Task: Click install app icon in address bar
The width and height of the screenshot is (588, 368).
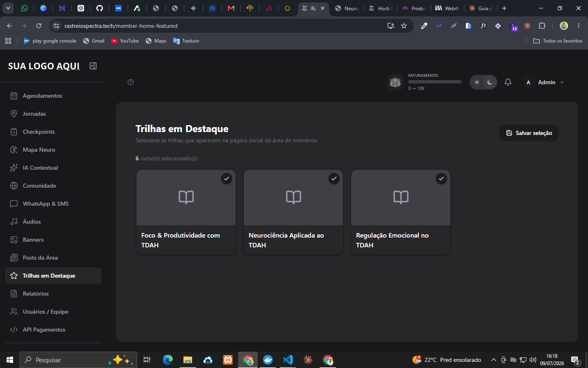Action: click(391, 26)
